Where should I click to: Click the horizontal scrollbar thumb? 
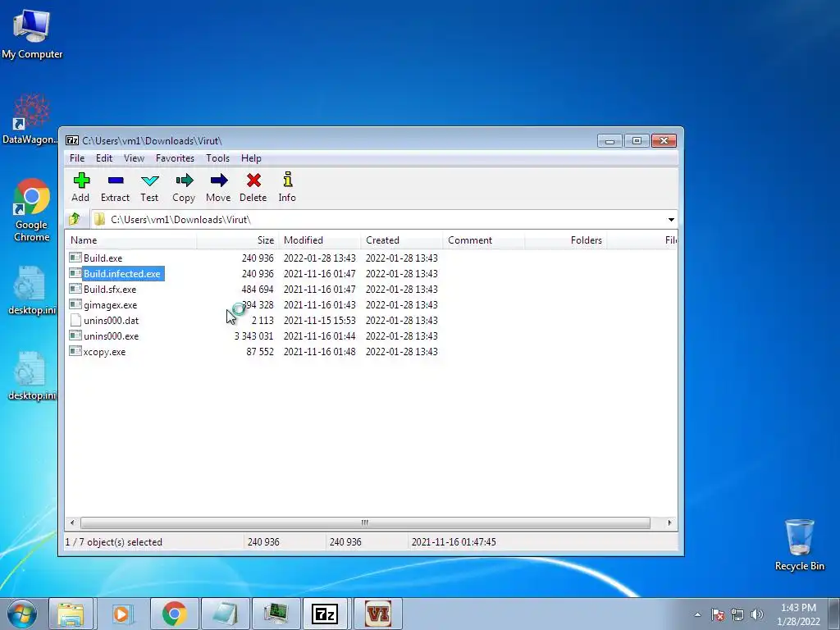coord(365,523)
